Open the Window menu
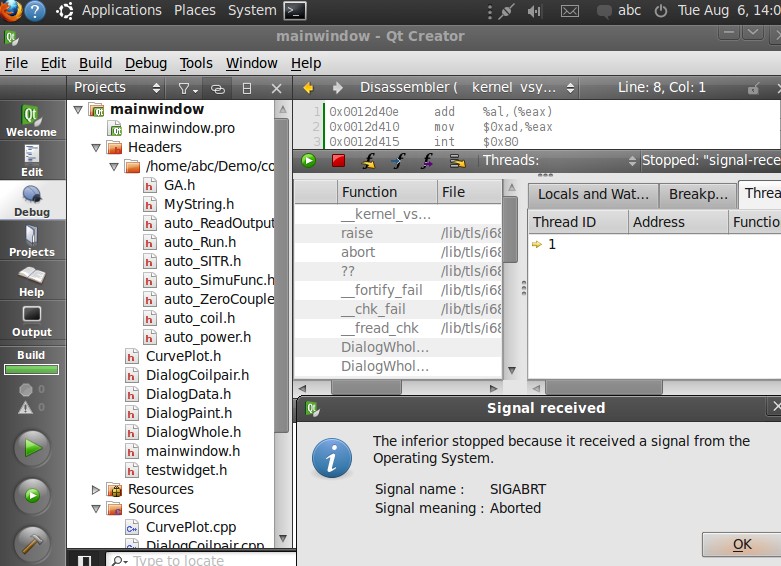Image resolution: width=781 pixels, height=566 pixels. click(252, 63)
